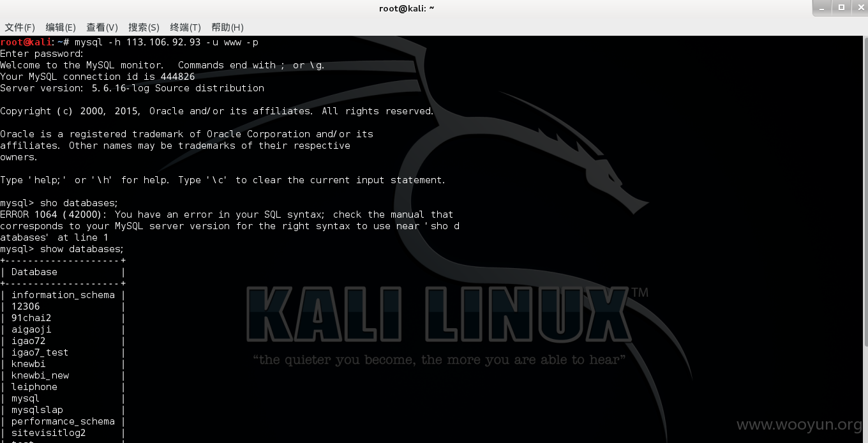This screenshot has width=868, height=443.
Task: Click the knewbi_new database row
Action: [63, 375]
